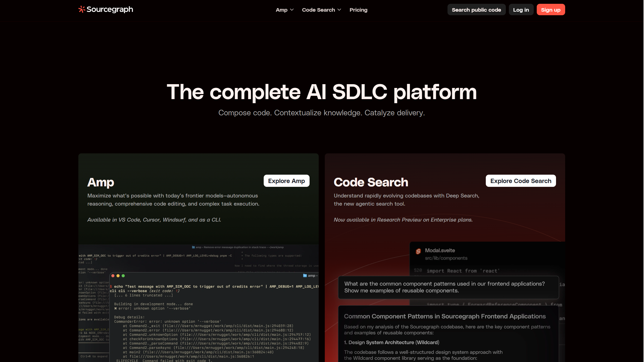644x362 pixels.
Task: Click the Deep Search question box
Action: click(x=448, y=287)
